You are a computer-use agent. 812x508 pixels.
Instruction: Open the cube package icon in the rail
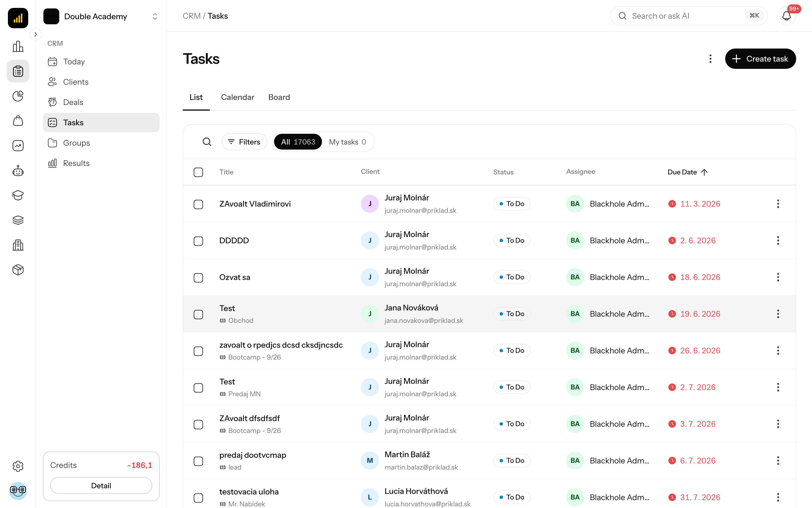tap(18, 270)
